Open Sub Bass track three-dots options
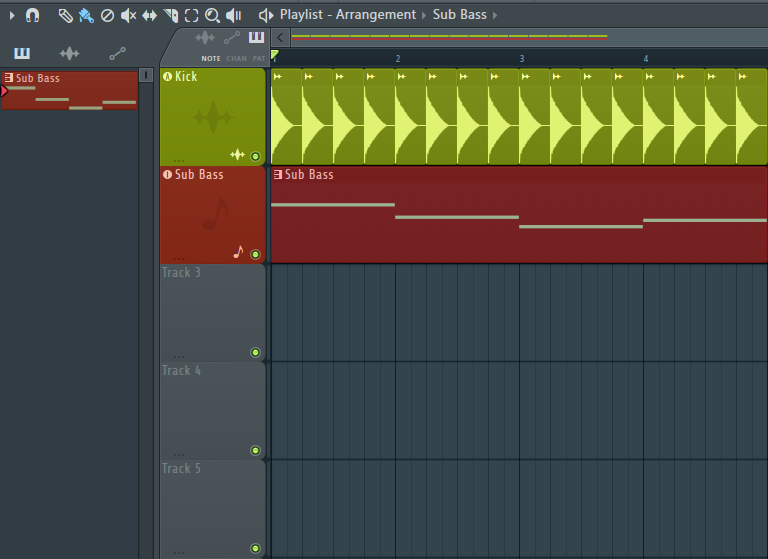The height and width of the screenshot is (559, 768). pos(179,258)
